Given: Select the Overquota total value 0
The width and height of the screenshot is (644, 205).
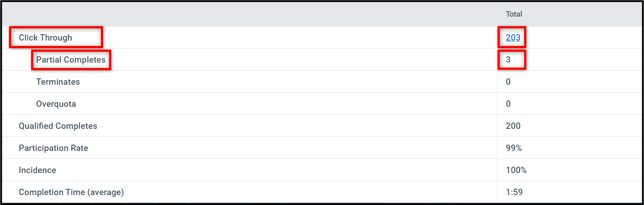Looking at the screenshot, I should pyautogui.click(x=508, y=104).
